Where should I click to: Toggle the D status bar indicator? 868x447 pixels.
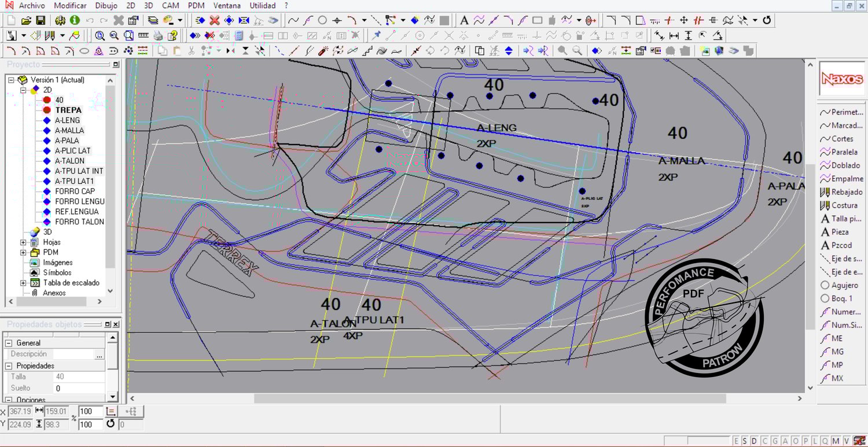coord(753,441)
